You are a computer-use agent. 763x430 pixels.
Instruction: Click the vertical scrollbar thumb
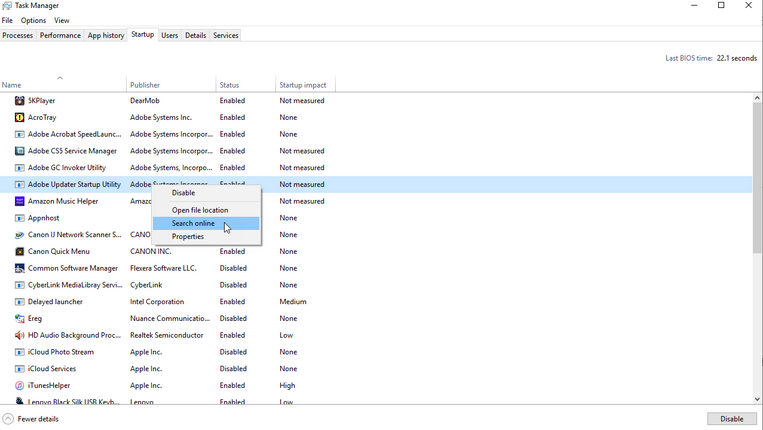(757, 178)
